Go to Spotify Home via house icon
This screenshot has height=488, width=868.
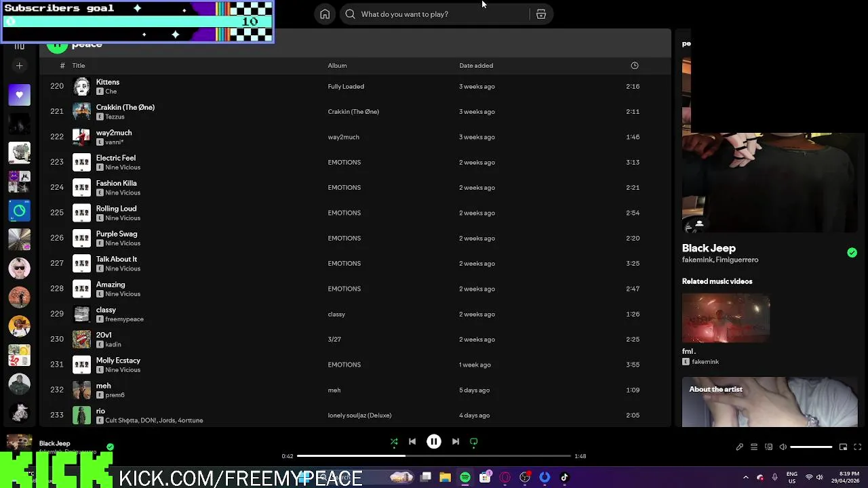(x=325, y=14)
